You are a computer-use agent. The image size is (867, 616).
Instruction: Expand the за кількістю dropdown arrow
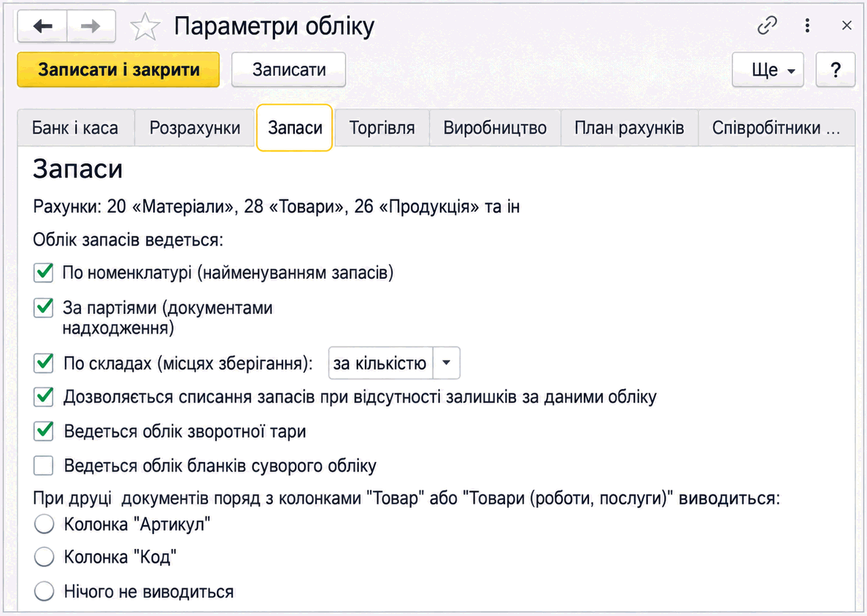coord(446,363)
